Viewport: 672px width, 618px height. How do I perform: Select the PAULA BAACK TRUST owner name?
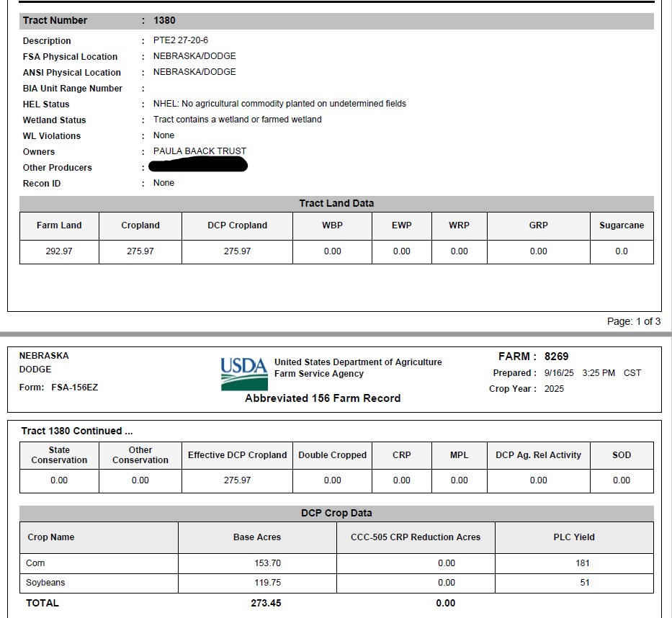[x=200, y=151]
